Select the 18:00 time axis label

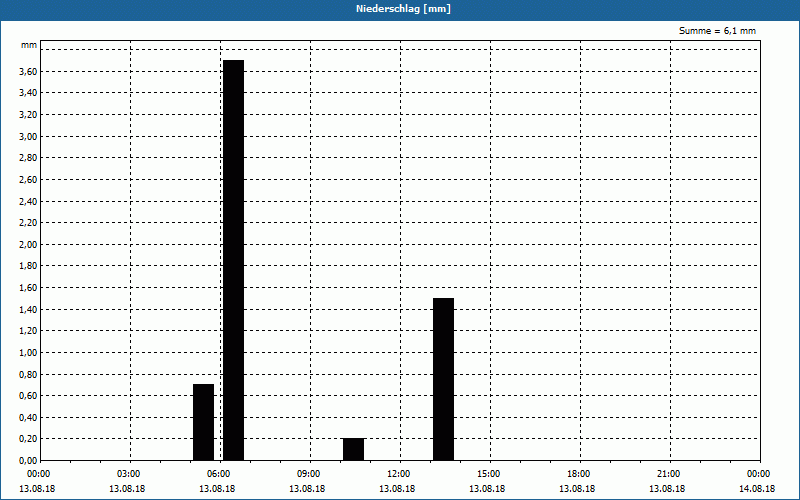point(580,474)
